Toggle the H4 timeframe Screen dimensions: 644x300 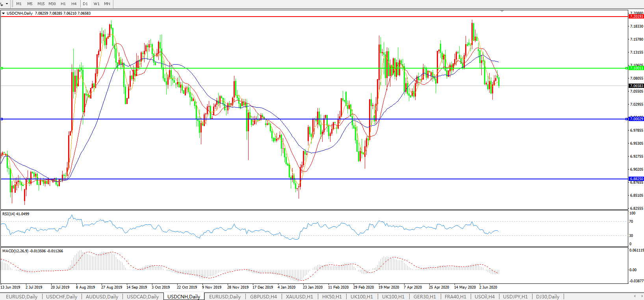(74, 4)
